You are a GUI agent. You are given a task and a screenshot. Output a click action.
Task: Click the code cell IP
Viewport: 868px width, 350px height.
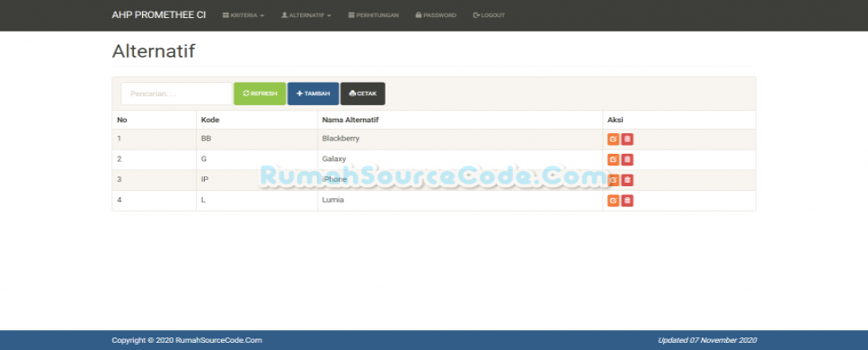[x=257, y=180]
